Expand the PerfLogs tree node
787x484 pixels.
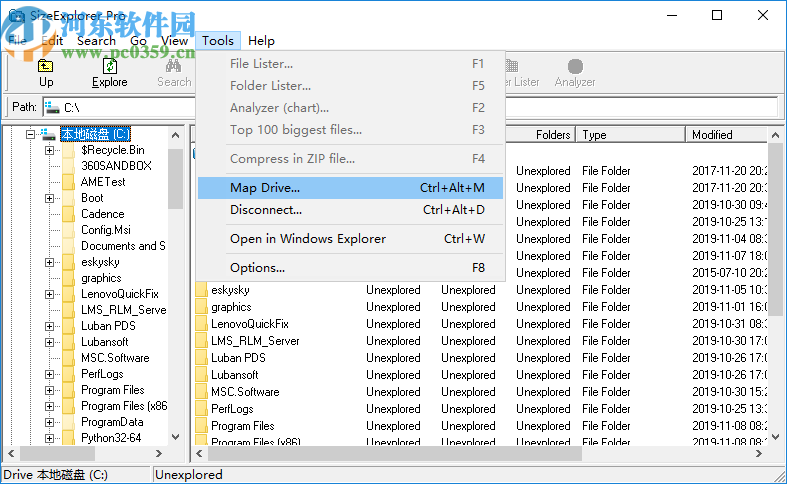pyautogui.click(x=49, y=375)
